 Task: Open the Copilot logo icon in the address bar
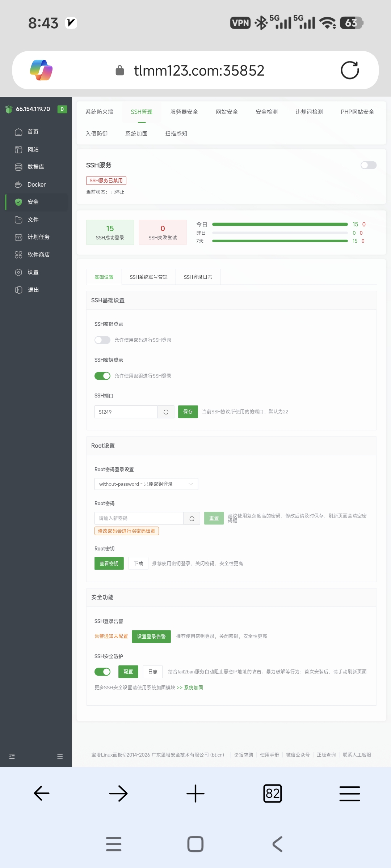(41, 70)
